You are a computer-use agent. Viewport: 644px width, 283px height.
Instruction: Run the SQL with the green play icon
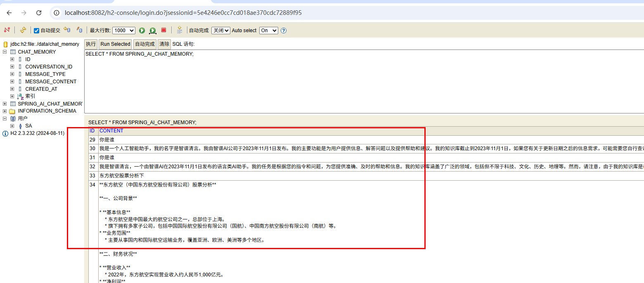point(142,31)
